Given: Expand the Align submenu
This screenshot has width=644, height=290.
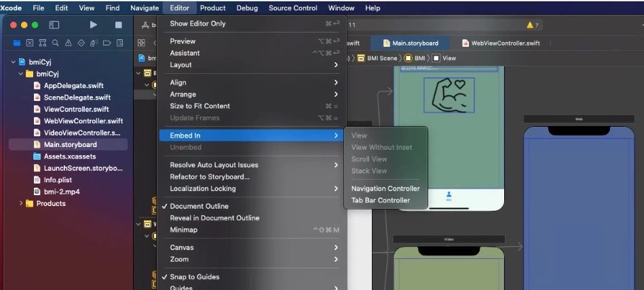Looking at the screenshot, I should [x=251, y=83].
